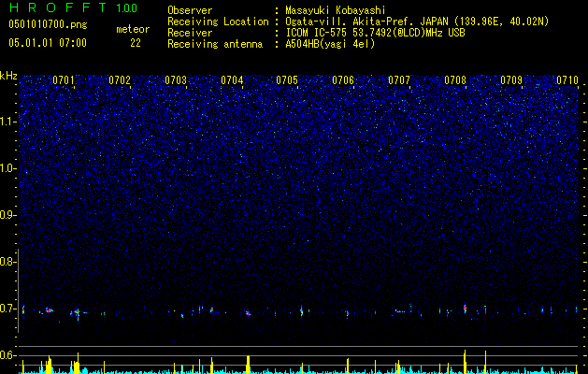Click the 0707 time marker
Image resolution: width=588 pixels, height=374 pixels.
tap(399, 80)
